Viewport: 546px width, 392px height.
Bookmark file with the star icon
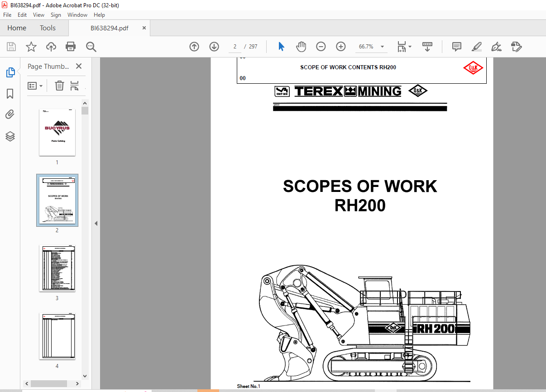31,47
